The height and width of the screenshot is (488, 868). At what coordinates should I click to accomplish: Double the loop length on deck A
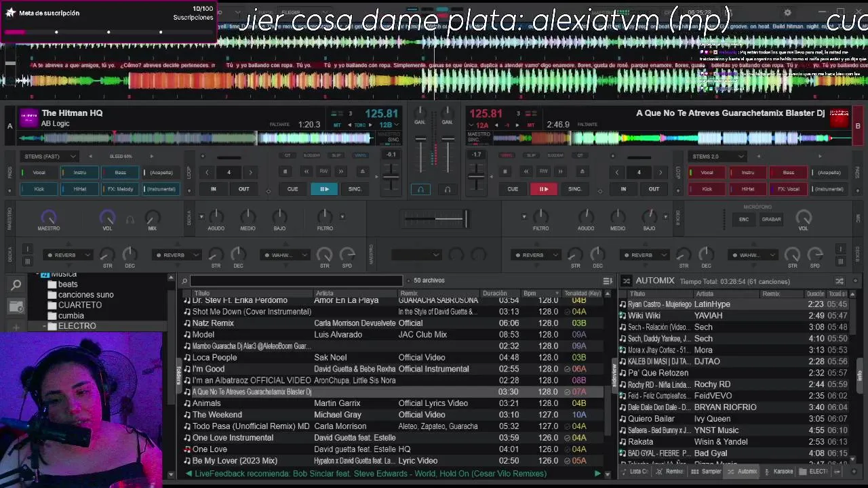250,172
